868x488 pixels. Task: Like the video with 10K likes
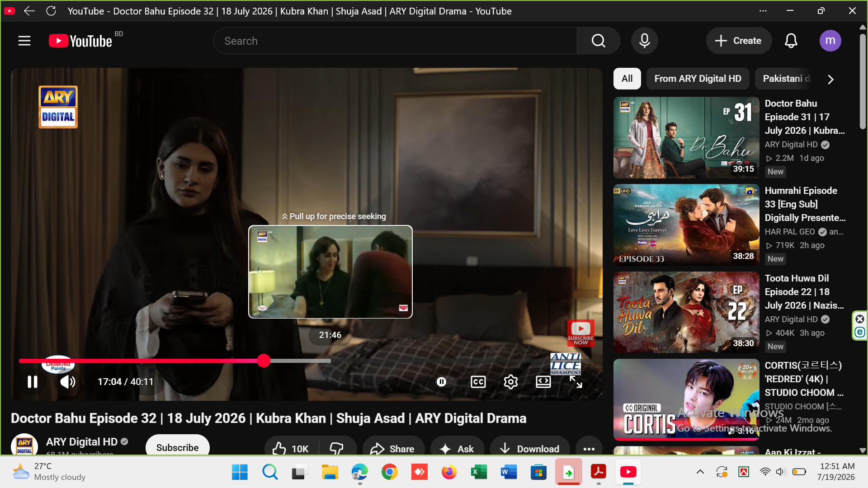tap(291, 448)
